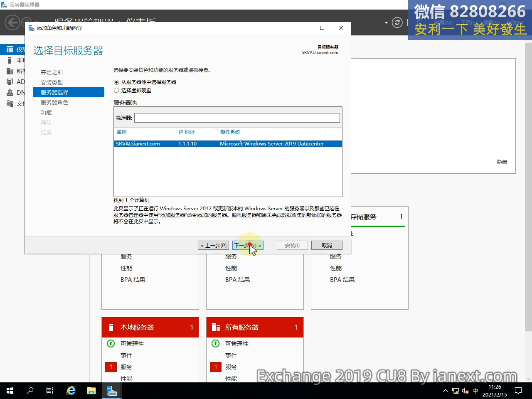The height and width of the screenshot is (399, 532).
Task: Click the 隐藏 link on the dashboard
Action: pos(502,162)
